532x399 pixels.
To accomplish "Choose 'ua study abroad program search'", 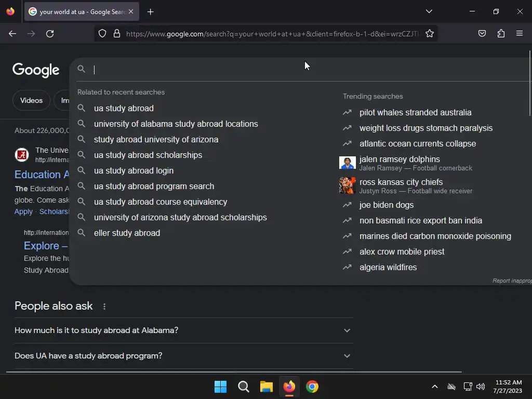I will point(154,187).
